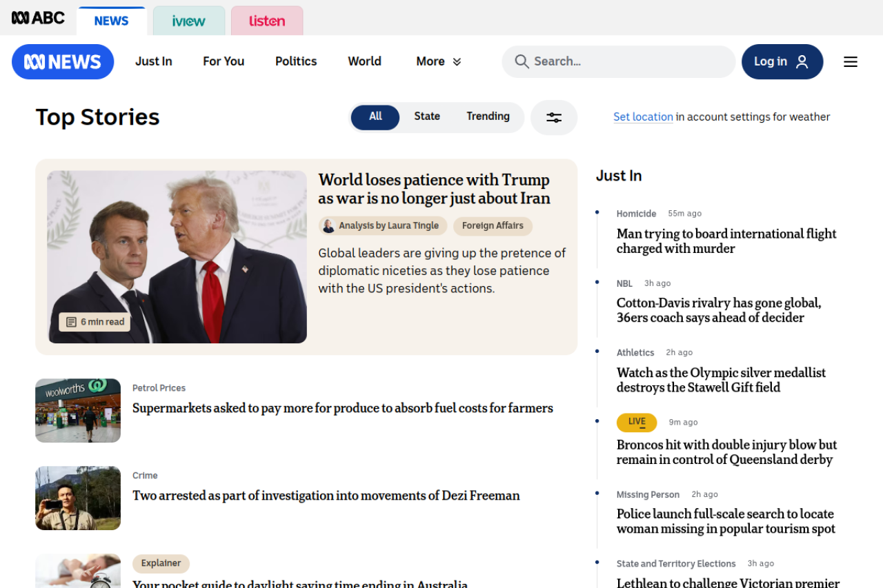Switch to the listen tab
Screen dimensions: 883x588
click(x=267, y=21)
